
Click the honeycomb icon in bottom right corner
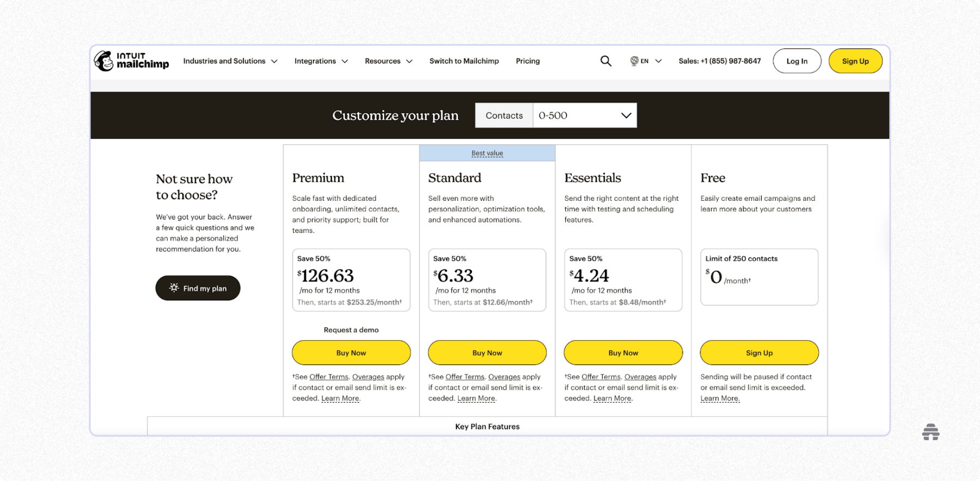tap(931, 432)
